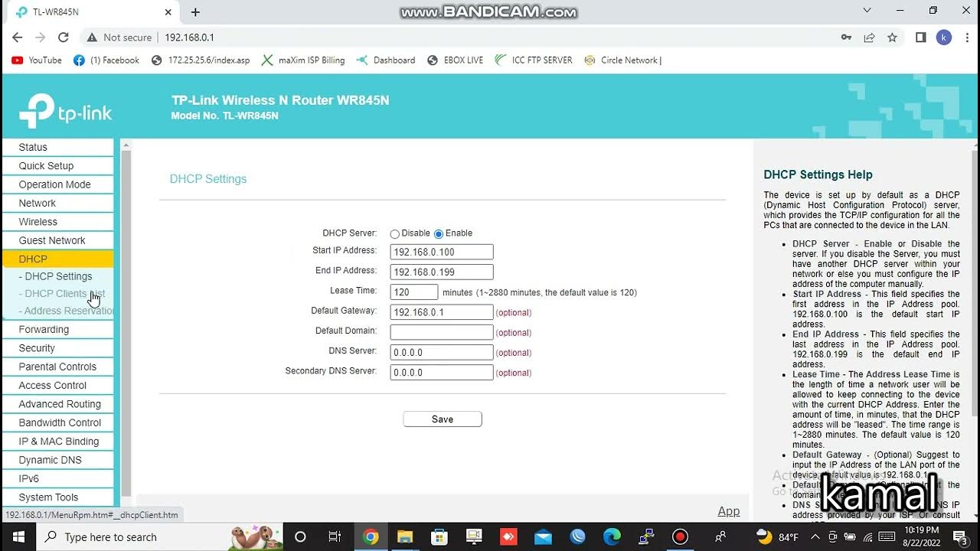Select the DHCP menu item
Image resolution: width=980 pixels, height=551 pixels.
57,259
